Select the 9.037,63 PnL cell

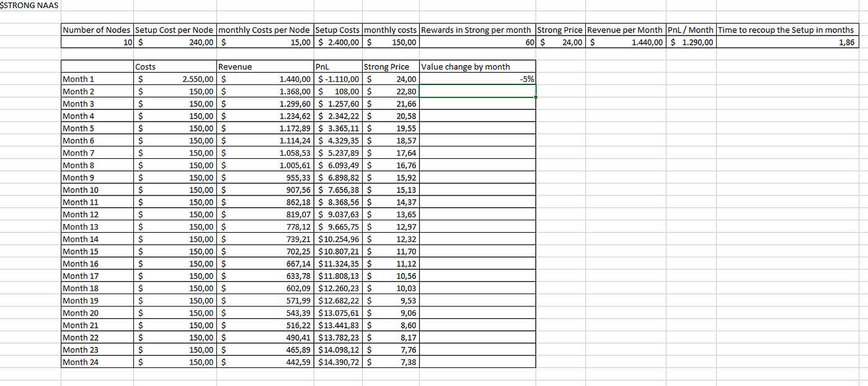tap(338, 214)
